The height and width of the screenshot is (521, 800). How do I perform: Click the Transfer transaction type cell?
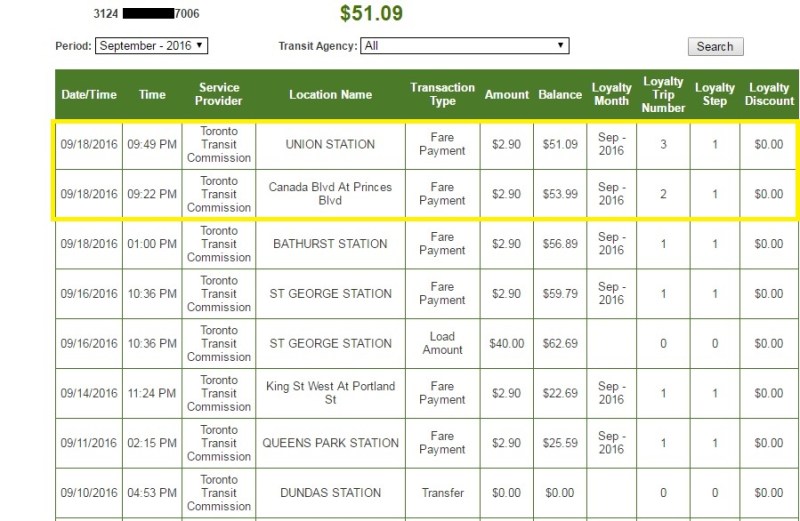click(442, 493)
